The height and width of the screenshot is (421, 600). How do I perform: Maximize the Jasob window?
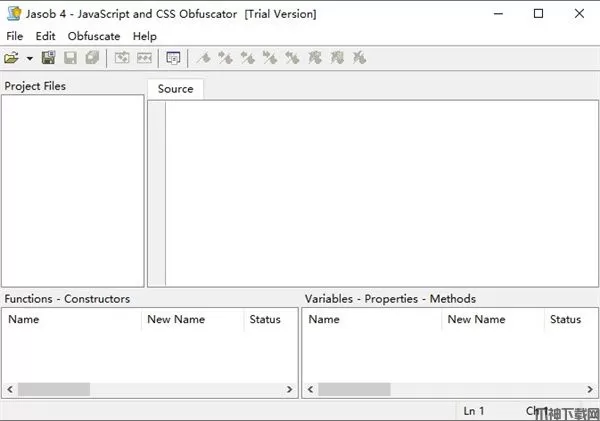pos(538,14)
